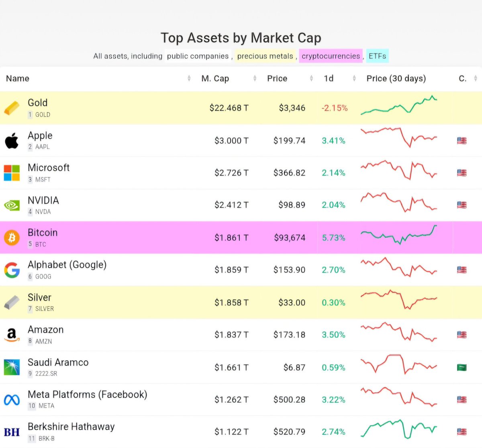Open the Gold asset link
Image resolution: width=482 pixels, height=448 pixels.
[37, 103]
